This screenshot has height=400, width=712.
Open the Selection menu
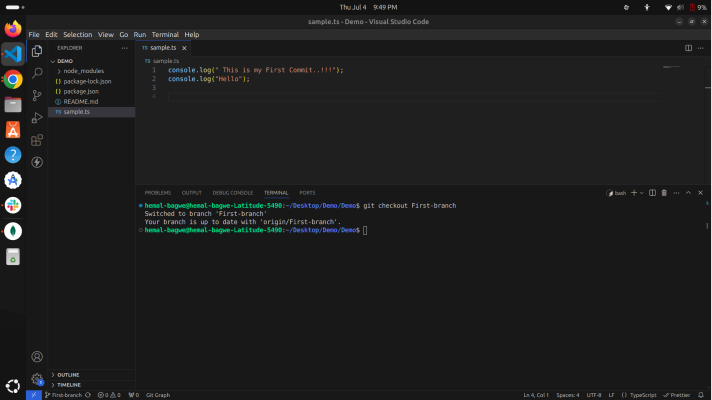[x=78, y=35]
